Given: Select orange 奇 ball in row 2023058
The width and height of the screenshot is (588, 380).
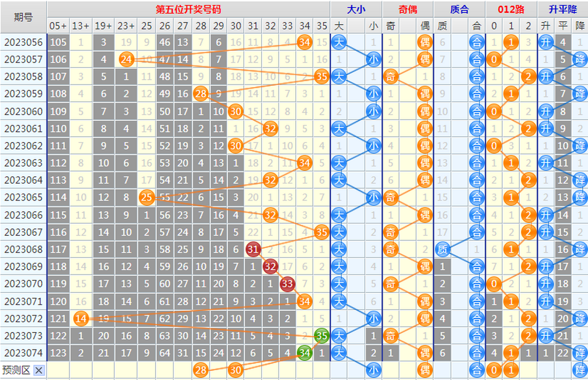Looking at the screenshot, I should tap(390, 77).
